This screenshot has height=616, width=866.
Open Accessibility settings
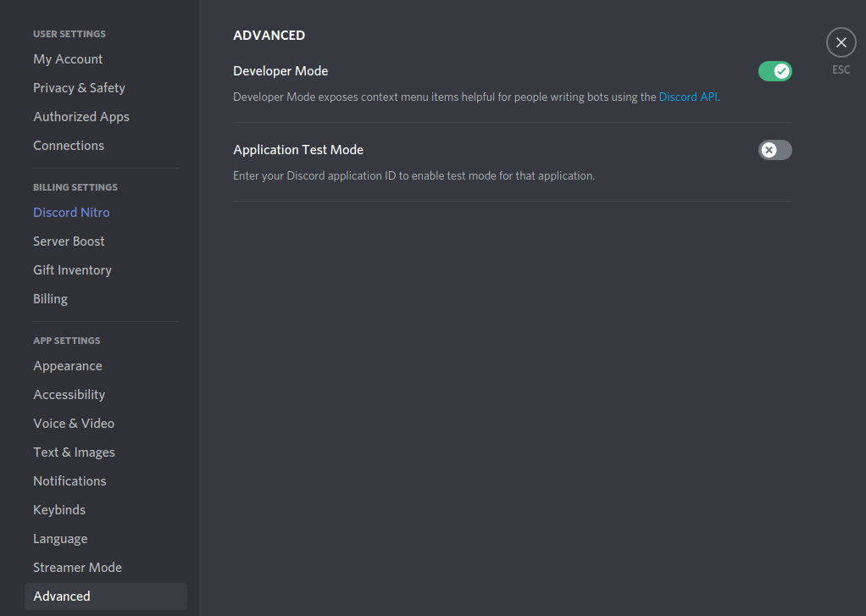coord(69,394)
